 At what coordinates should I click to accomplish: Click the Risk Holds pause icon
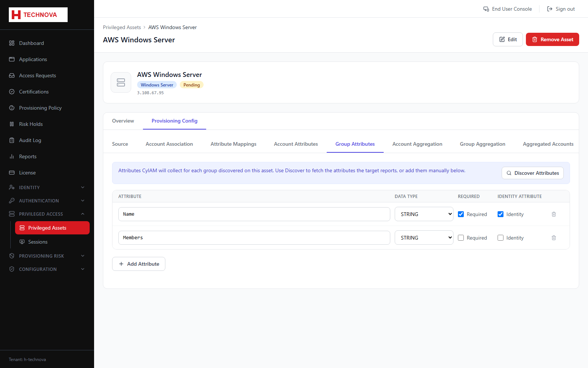tap(12, 124)
